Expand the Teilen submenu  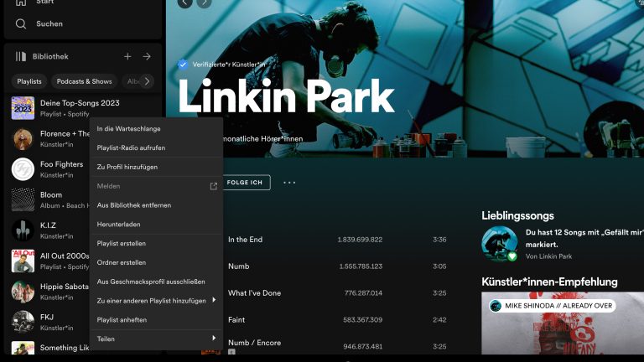156,339
